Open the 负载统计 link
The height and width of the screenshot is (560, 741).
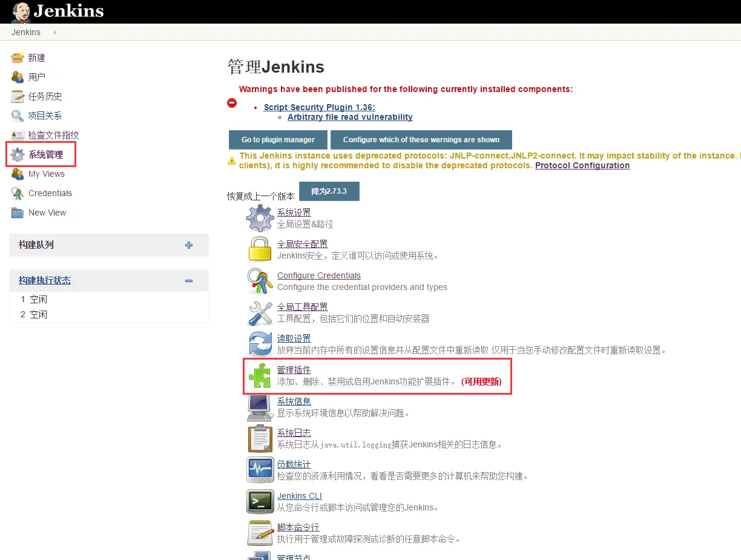pyautogui.click(x=294, y=464)
